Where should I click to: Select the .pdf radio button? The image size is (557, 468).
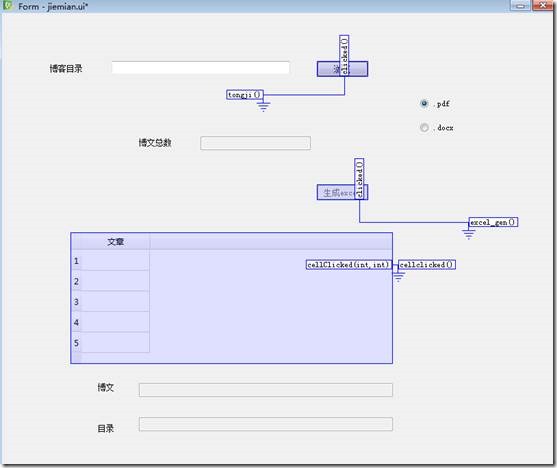[x=424, y=104]
